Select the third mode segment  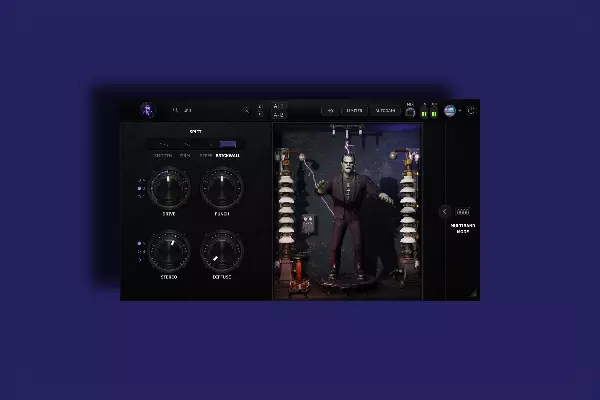click(209, 144)
